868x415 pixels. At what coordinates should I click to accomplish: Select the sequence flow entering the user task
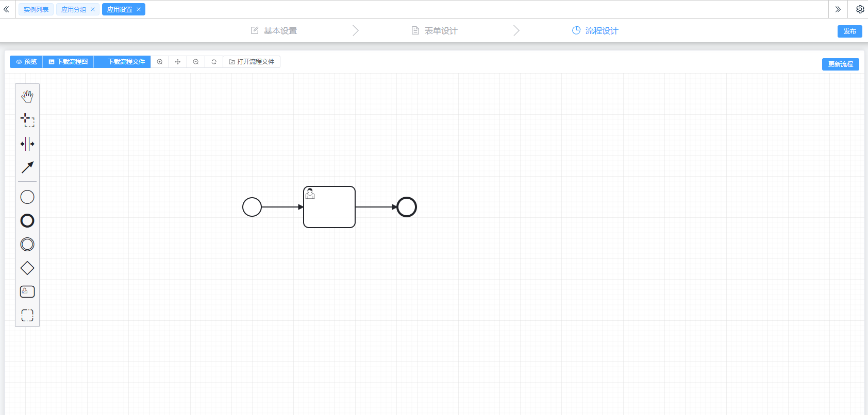pyautogui.click(x=282, y=207)
